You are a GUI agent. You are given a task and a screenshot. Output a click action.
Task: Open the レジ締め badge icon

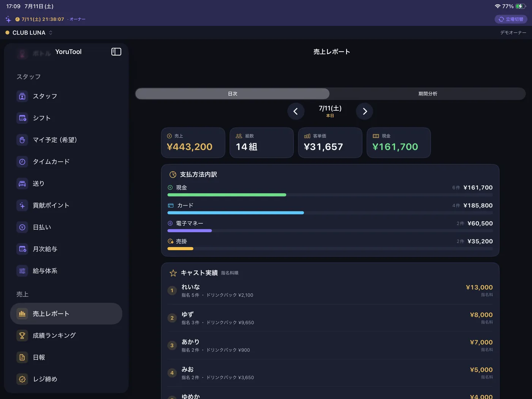22,379
